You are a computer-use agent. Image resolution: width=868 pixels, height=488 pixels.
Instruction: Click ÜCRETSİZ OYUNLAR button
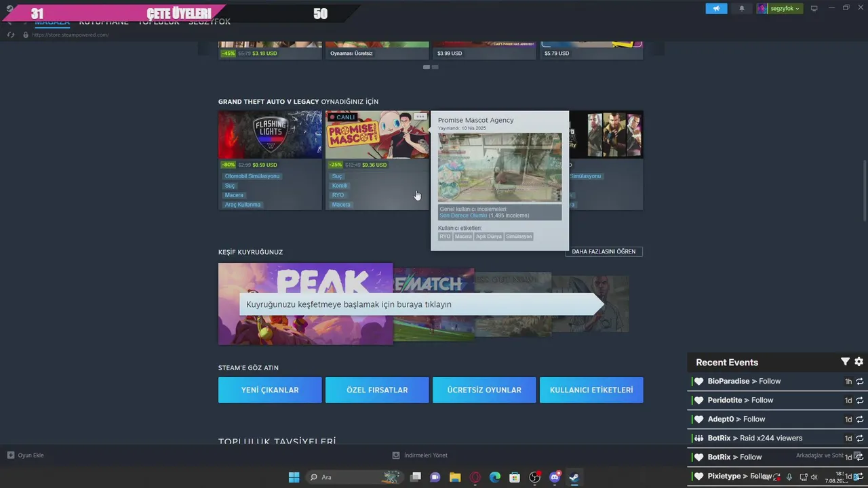tap(484, 390)
